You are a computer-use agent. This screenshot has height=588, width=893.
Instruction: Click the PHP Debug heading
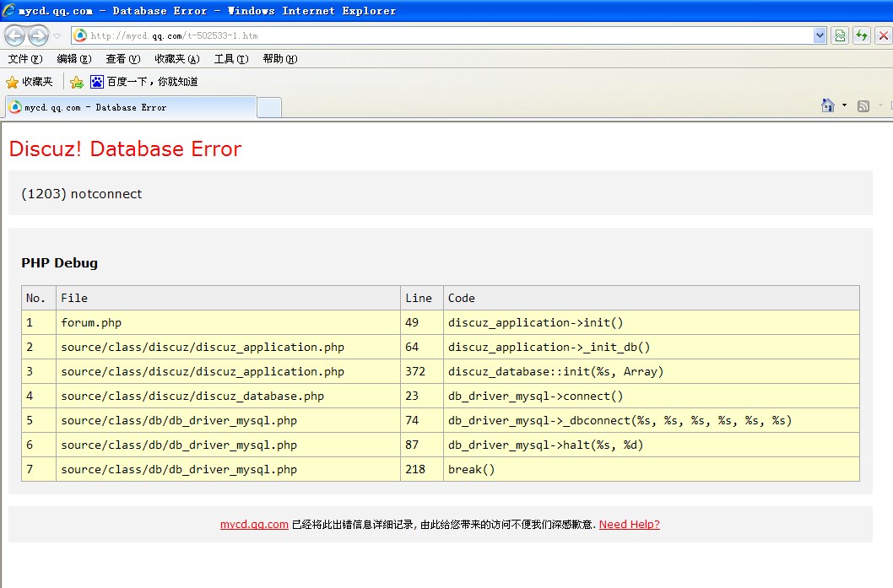[60, 262]
